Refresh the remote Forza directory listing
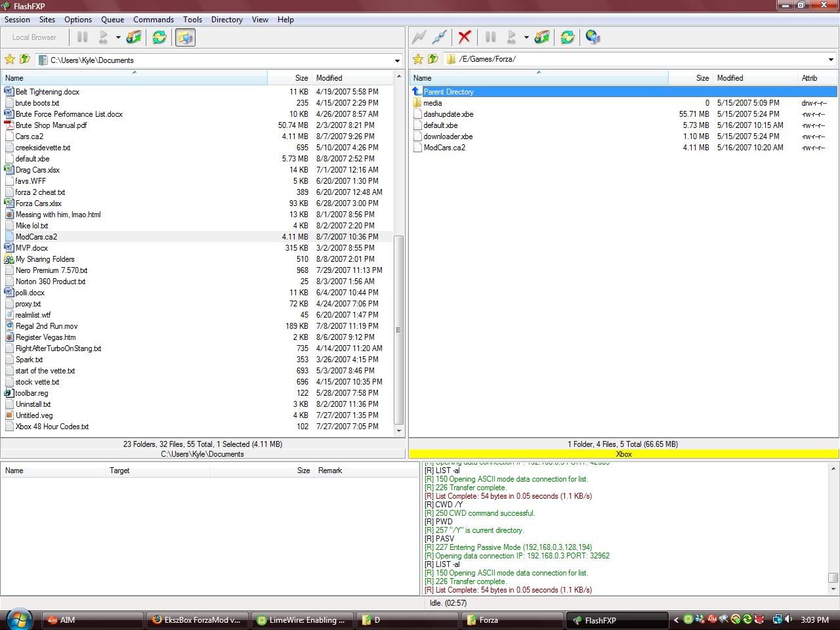 [x=567, y=37]
